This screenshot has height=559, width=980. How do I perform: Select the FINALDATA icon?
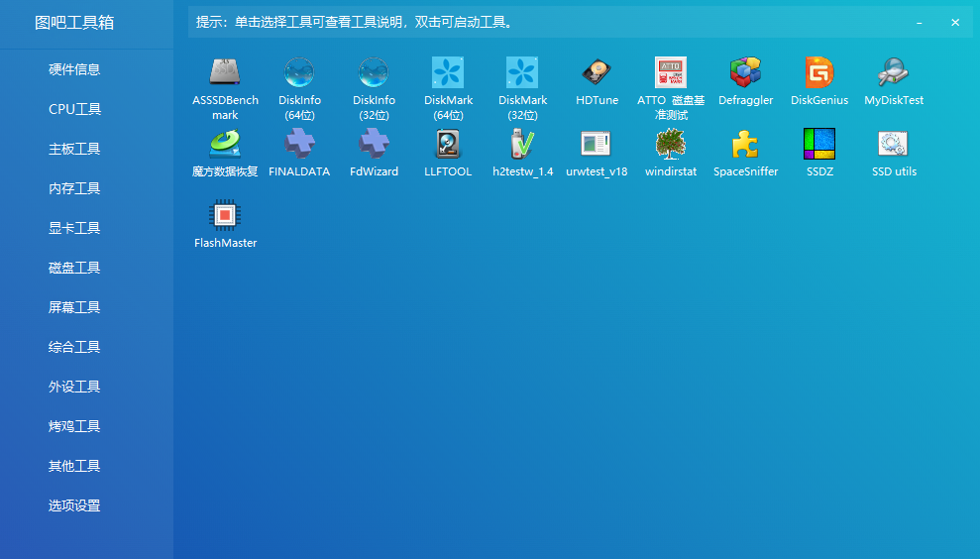coord(299,144)
